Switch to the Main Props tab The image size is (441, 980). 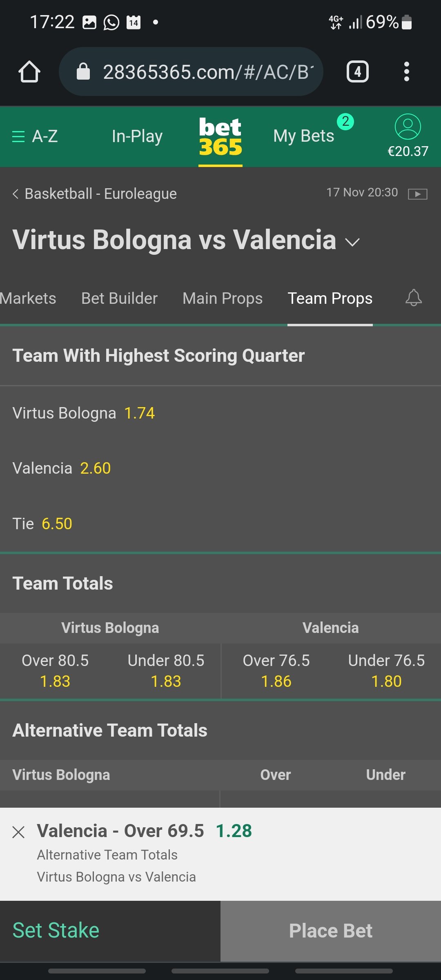click(223, 298)
